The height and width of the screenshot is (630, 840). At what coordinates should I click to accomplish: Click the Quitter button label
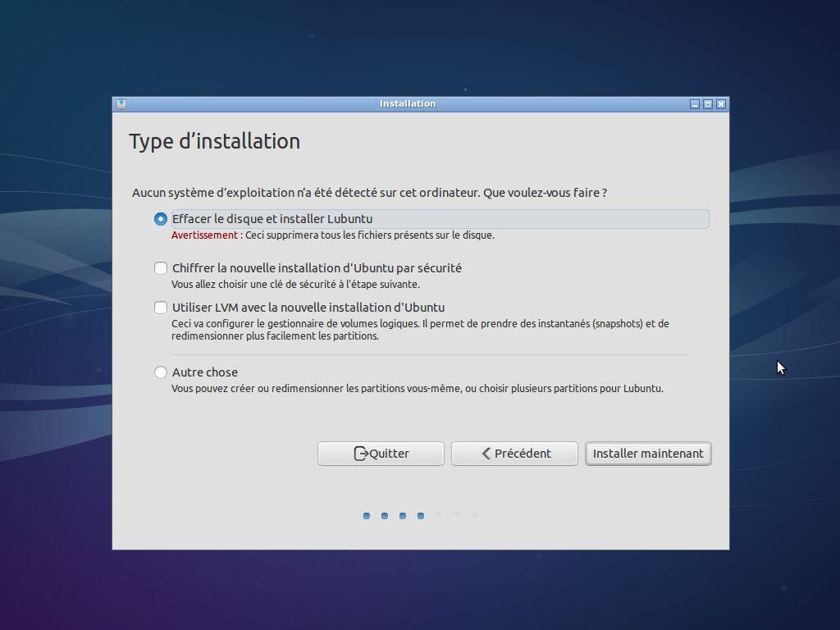[389, 454]
